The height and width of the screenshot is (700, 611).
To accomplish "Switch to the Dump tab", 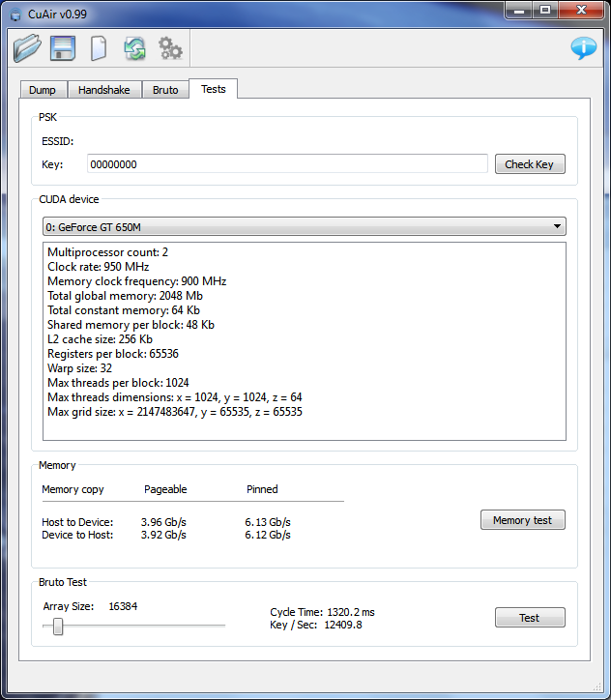I will click(x=43, y=90).
